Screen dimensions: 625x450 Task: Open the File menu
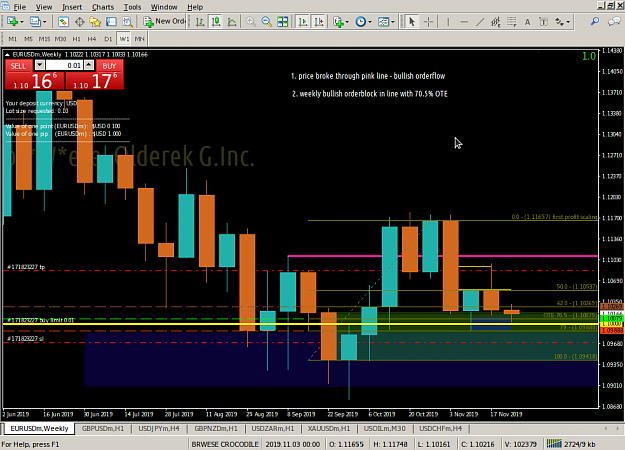19,7
